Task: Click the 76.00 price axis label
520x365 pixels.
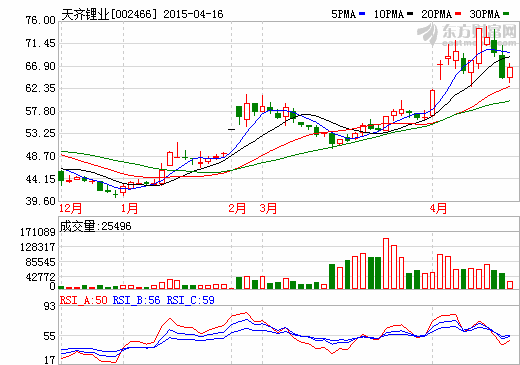Action: [40, 20]
